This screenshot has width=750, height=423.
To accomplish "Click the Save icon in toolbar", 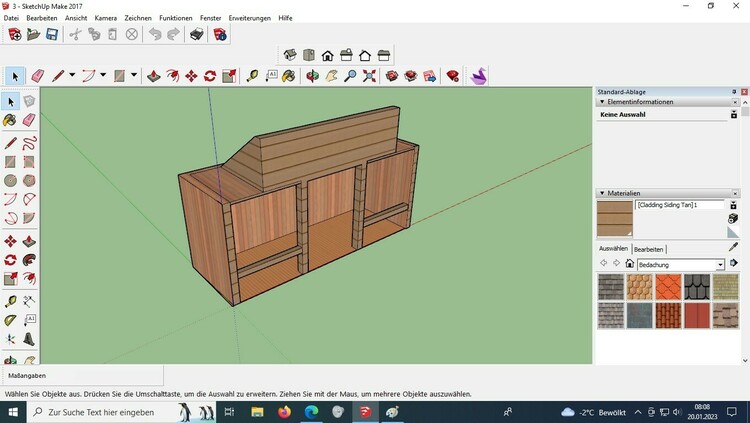I will tap(53, 34).
